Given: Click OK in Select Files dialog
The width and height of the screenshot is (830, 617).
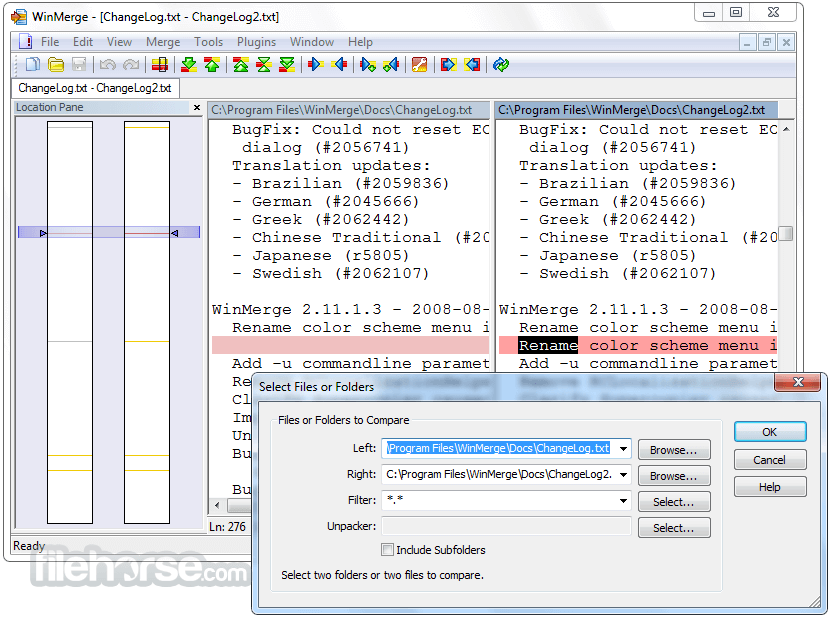Looking at the screenshot, I should (770, 432).
